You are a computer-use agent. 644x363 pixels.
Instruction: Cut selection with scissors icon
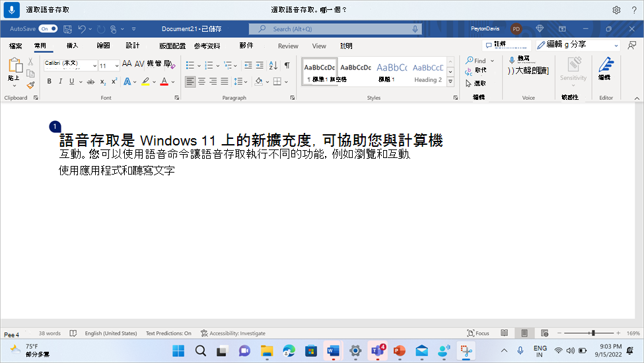[x=30, y=62]
